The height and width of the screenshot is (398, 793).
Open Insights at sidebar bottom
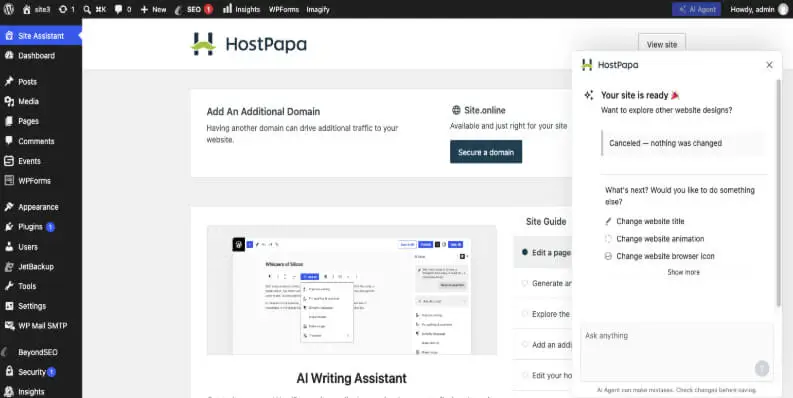31,391
